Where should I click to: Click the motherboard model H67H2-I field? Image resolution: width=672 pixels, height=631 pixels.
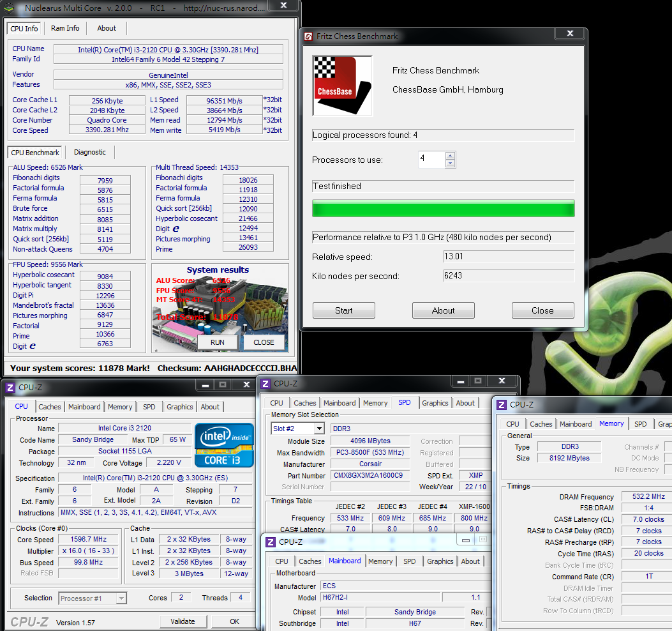(380, 597)
